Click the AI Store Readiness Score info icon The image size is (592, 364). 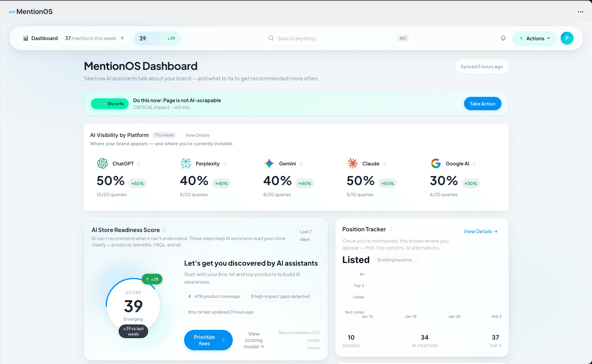[164, 230]
